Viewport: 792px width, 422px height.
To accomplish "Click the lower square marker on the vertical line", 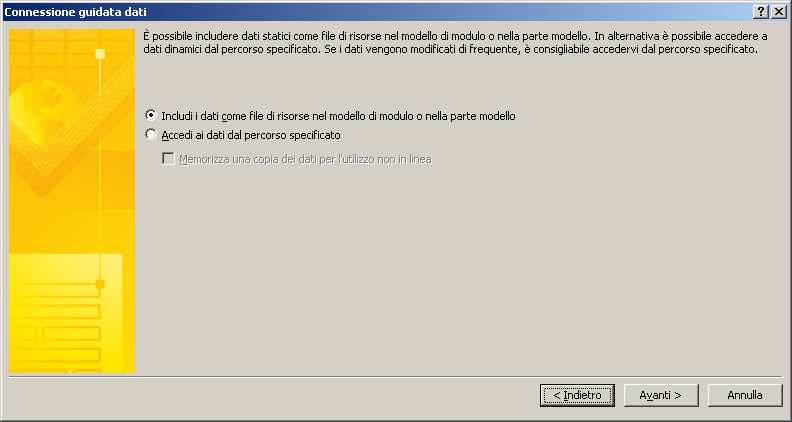I will point(100,284).
